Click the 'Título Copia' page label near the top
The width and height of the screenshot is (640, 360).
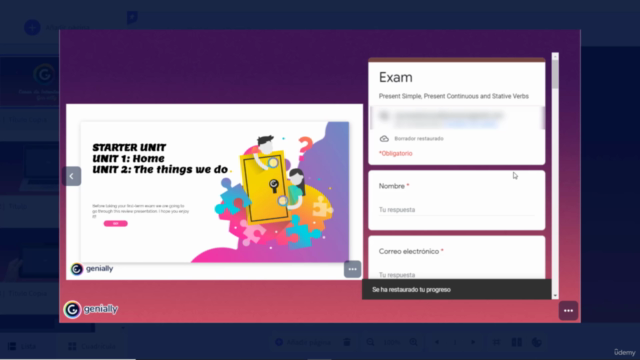point(28,120)
